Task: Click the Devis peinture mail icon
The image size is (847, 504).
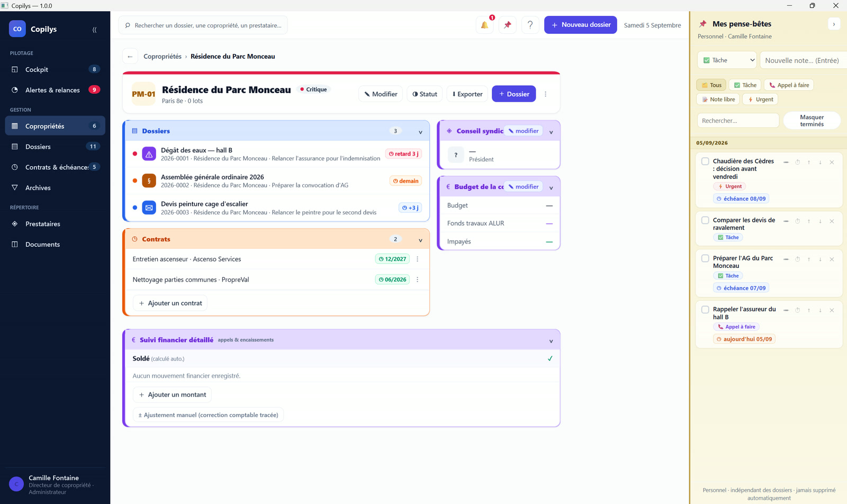Action: click(149, 208)
